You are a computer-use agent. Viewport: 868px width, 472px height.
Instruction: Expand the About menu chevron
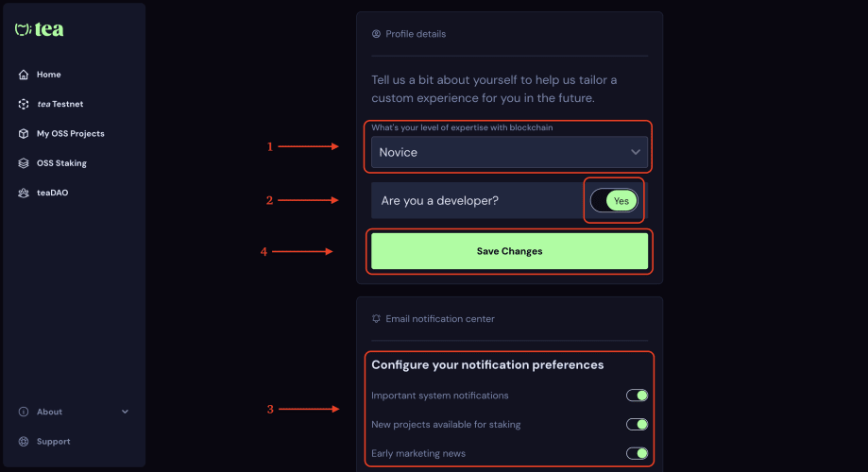coord(126,412)
